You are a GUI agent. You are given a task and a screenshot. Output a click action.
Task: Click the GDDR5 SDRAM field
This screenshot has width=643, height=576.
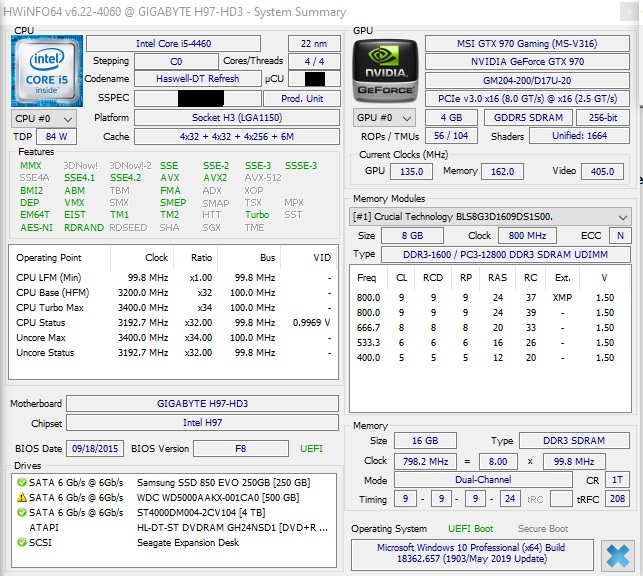pos(528,118)
